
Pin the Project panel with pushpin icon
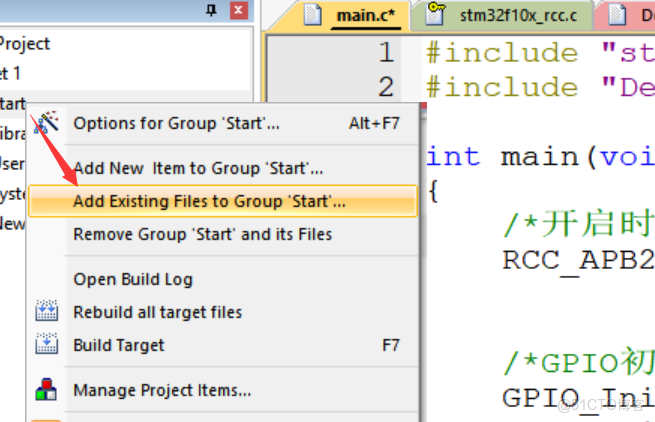pos(211,10)
